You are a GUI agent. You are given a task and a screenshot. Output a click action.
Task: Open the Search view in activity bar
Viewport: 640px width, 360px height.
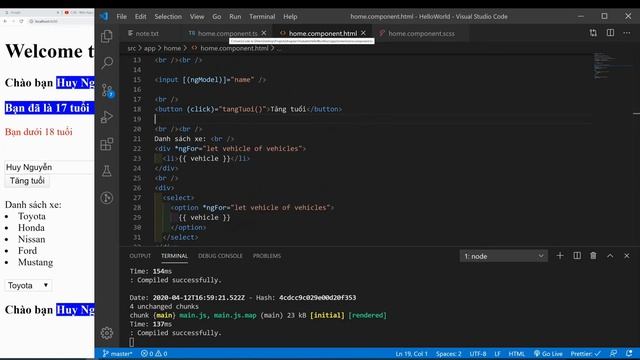tap(107, 63)
